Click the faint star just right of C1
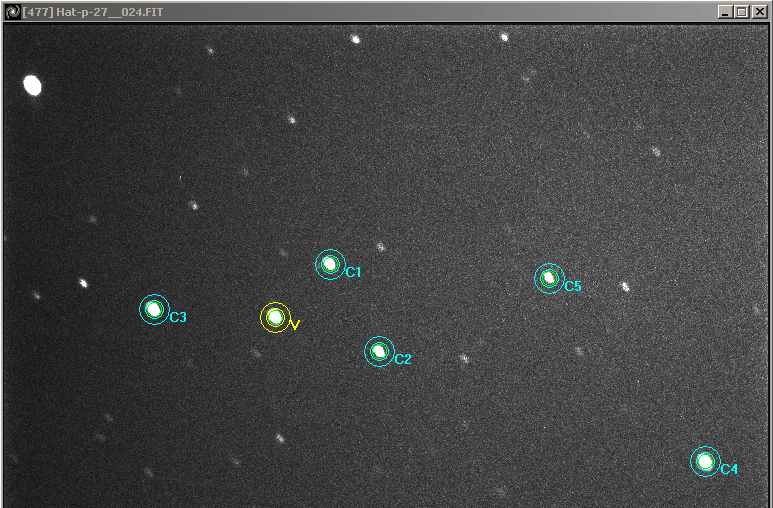This screenshot has width=773, height=508. [x=381, y=246]
